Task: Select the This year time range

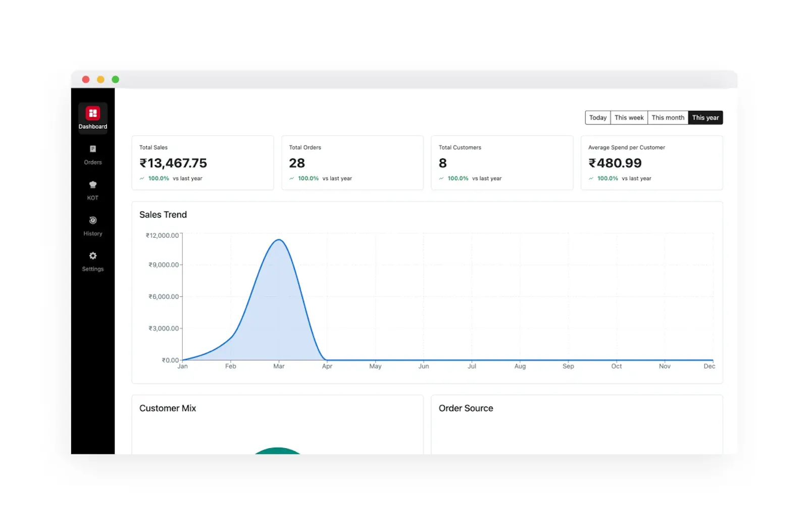Action: click(x=705, y=118)
